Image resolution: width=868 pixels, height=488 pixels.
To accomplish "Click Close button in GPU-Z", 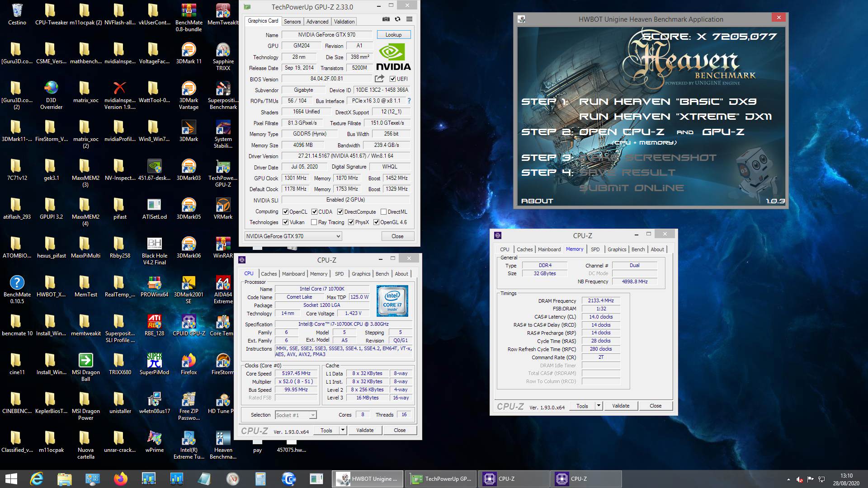I will click(397, 236).
